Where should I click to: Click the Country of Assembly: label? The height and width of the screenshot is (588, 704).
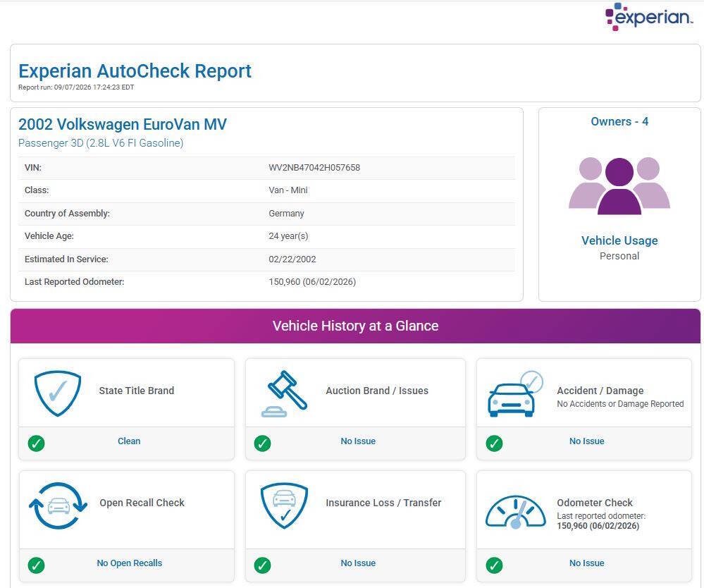(x=67, y=214)
